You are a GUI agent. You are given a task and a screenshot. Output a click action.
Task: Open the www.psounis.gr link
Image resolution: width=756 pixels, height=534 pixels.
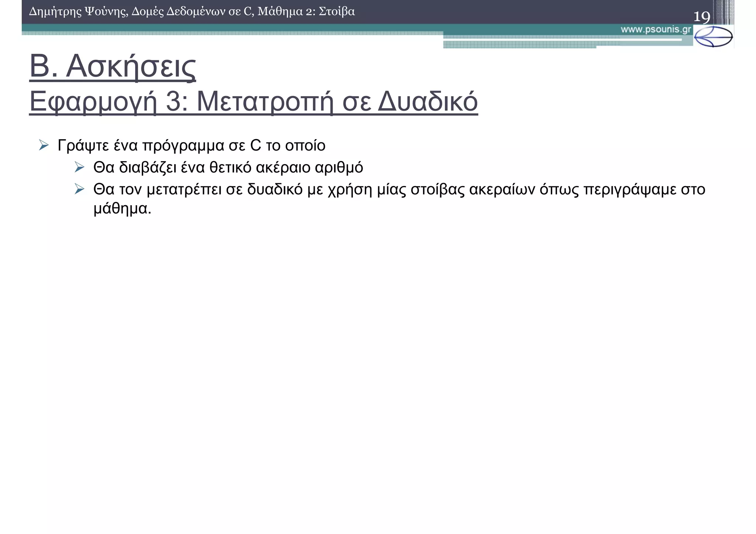656,30
